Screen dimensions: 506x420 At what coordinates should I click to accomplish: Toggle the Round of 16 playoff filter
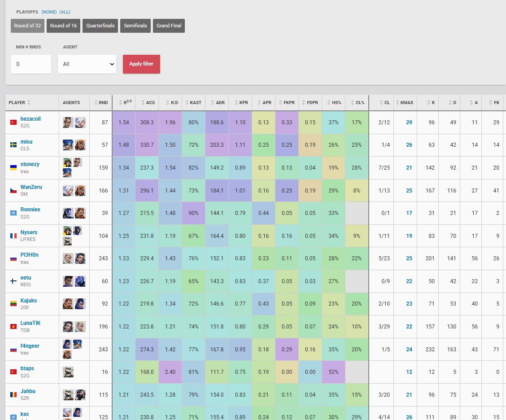(x=63, y=26)
